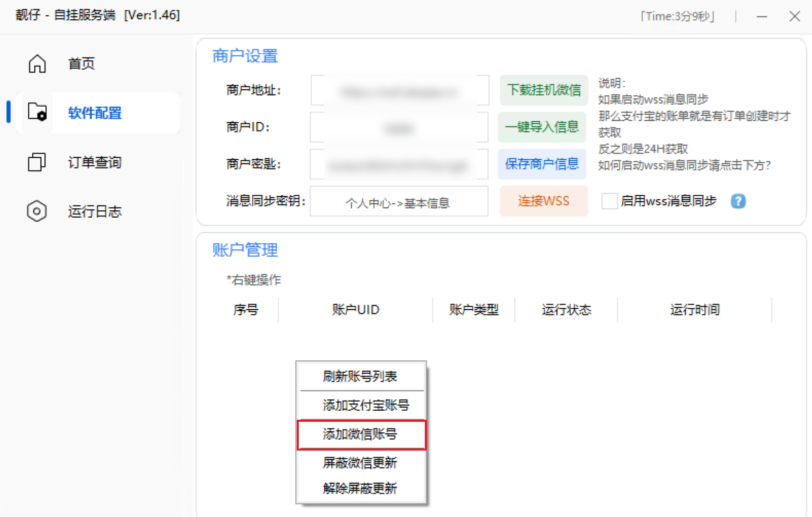Click the home icon in sidebar
This screenshot has width=812, height=517.
37,64
